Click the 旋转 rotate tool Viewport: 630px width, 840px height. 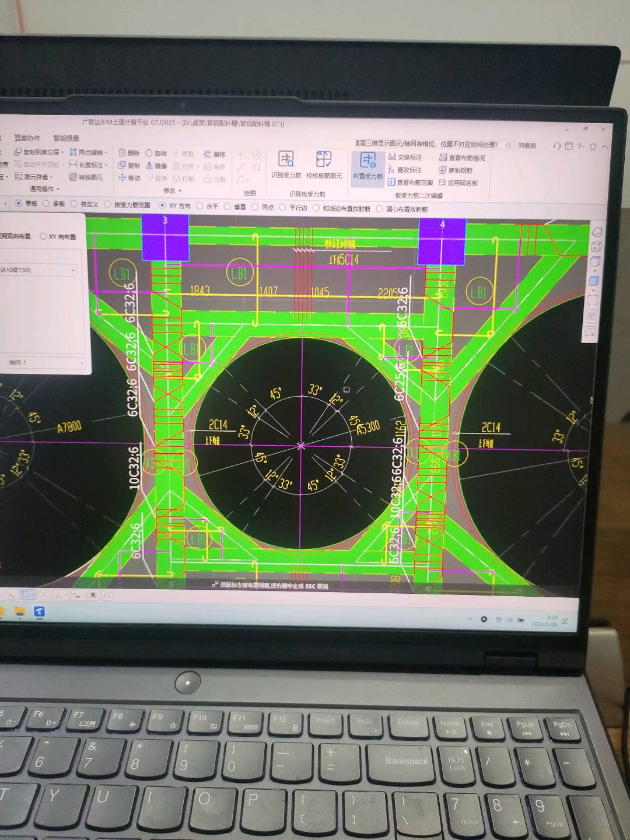point(156,153)
